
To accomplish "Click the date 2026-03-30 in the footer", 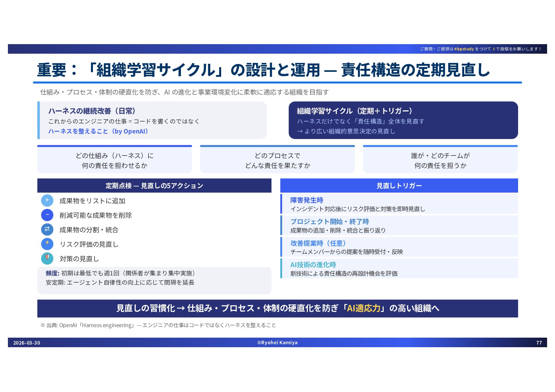I will pyautogui.click(x=27, y=343).
